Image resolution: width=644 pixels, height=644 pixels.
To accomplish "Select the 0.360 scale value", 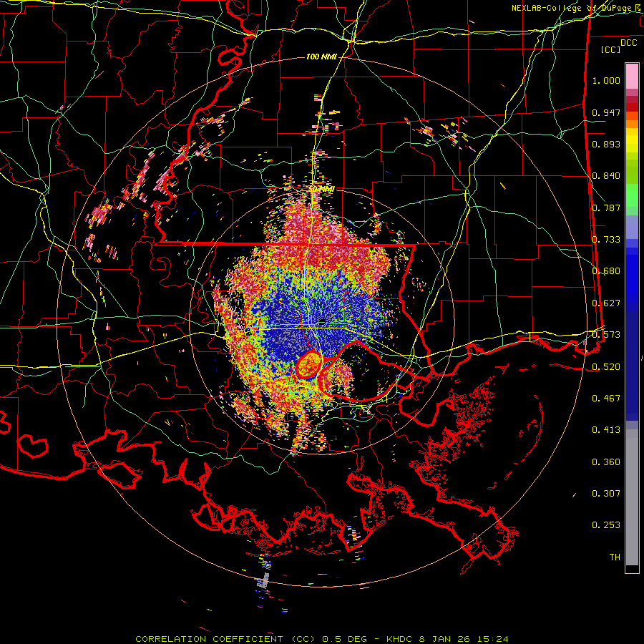I will click(x=606, y=462).
